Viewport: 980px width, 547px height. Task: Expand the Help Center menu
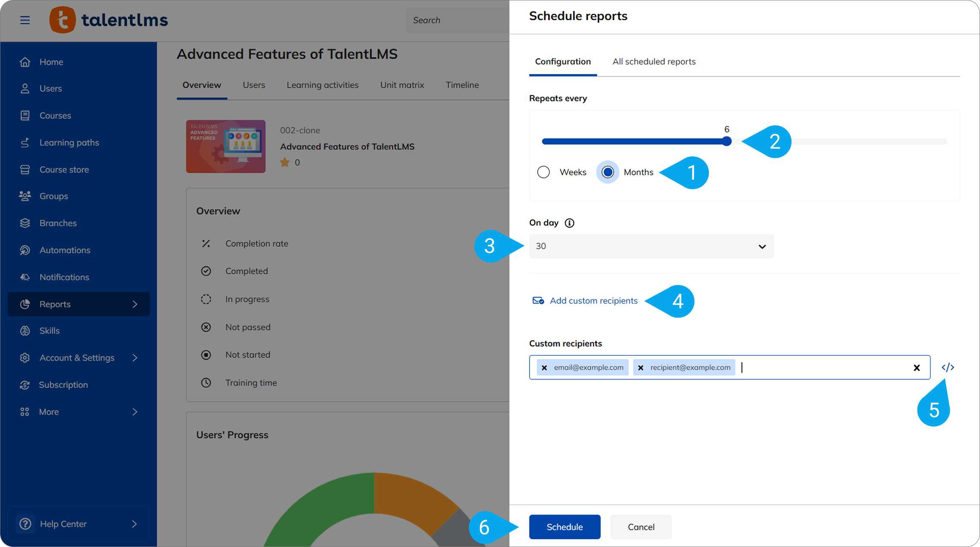point(135,524)
